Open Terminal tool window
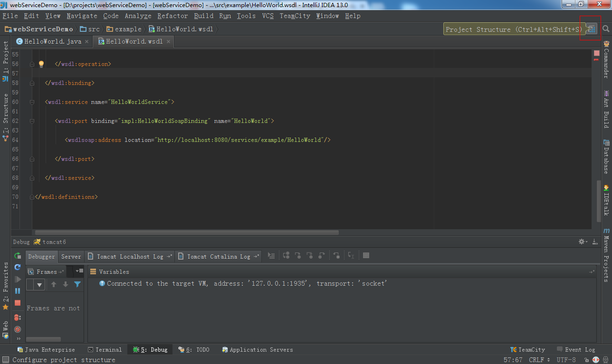The image size is (612, 364). 105,350
